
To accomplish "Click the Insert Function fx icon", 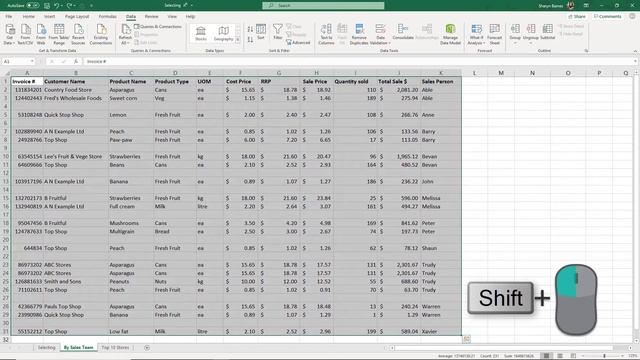I will 76,61.
